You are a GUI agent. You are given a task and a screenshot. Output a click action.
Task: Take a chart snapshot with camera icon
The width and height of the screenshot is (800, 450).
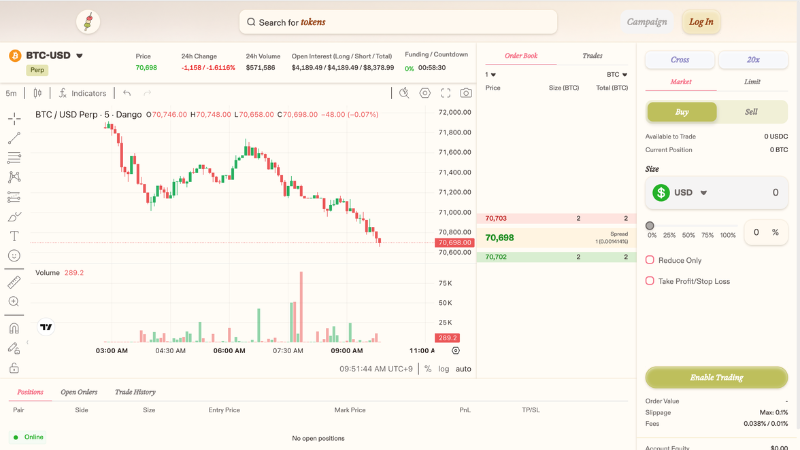point(466,93)
